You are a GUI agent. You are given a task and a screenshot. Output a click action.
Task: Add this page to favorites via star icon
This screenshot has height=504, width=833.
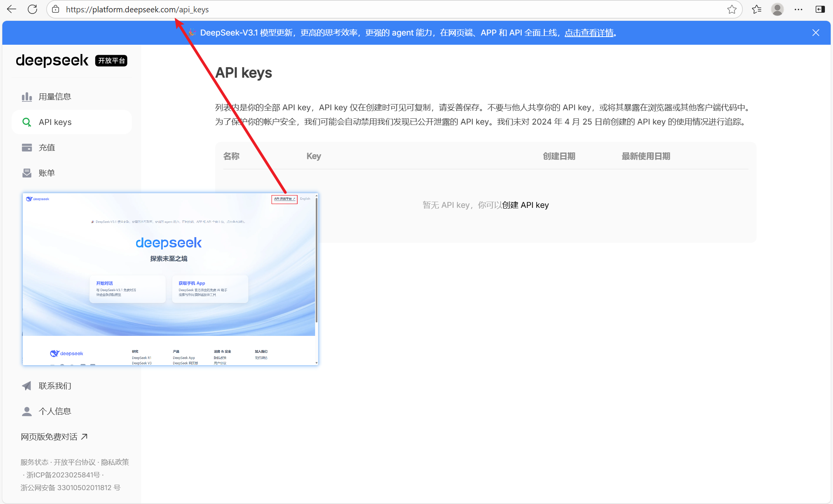coord(732,9)
